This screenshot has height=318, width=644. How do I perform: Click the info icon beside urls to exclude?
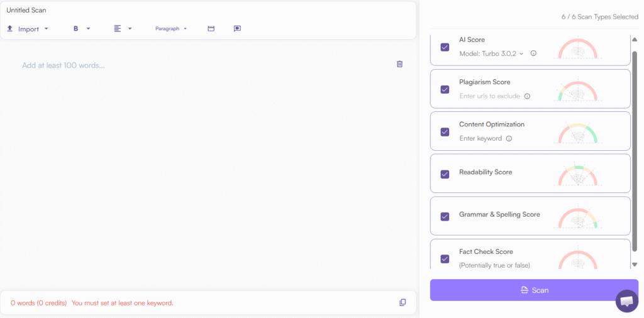pyautogui.click(x=528, y=96)
